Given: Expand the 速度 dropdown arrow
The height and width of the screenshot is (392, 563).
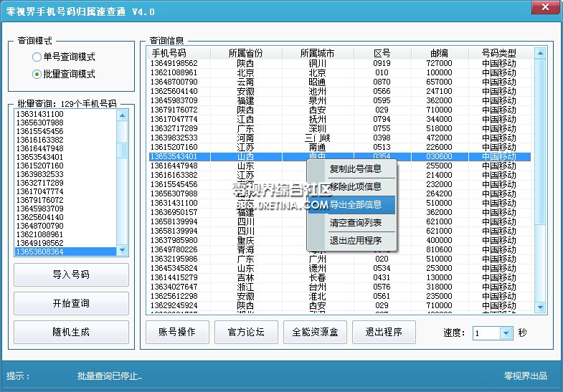Looking at the screenshot, I should click(x=506, y=333).
